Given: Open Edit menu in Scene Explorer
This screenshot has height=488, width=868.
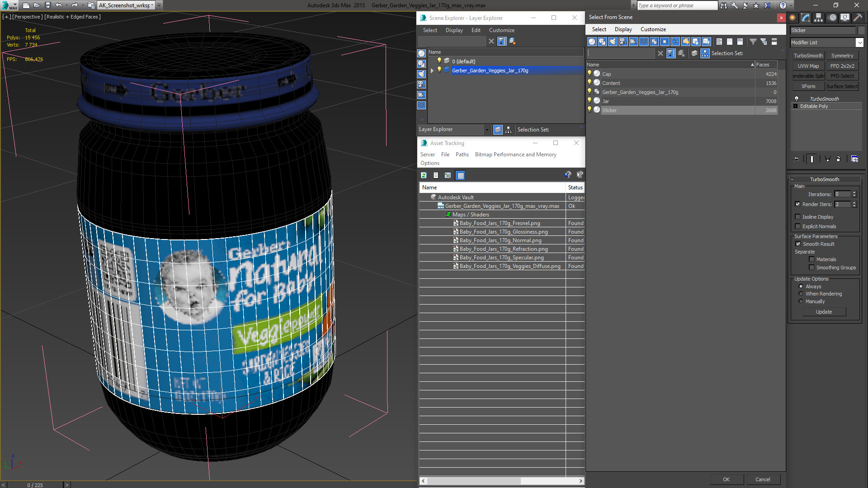Looking at the screenshot, I should [476, 30].
